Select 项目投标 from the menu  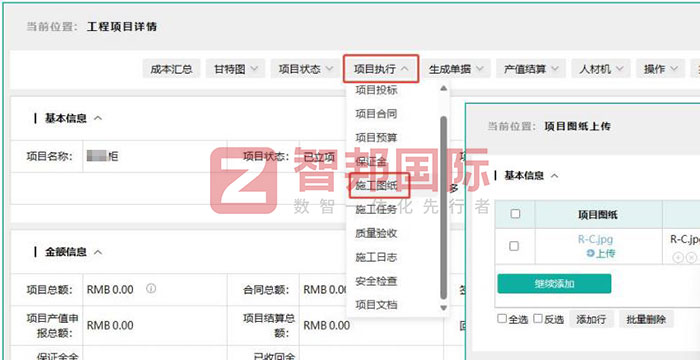(376, 90)
